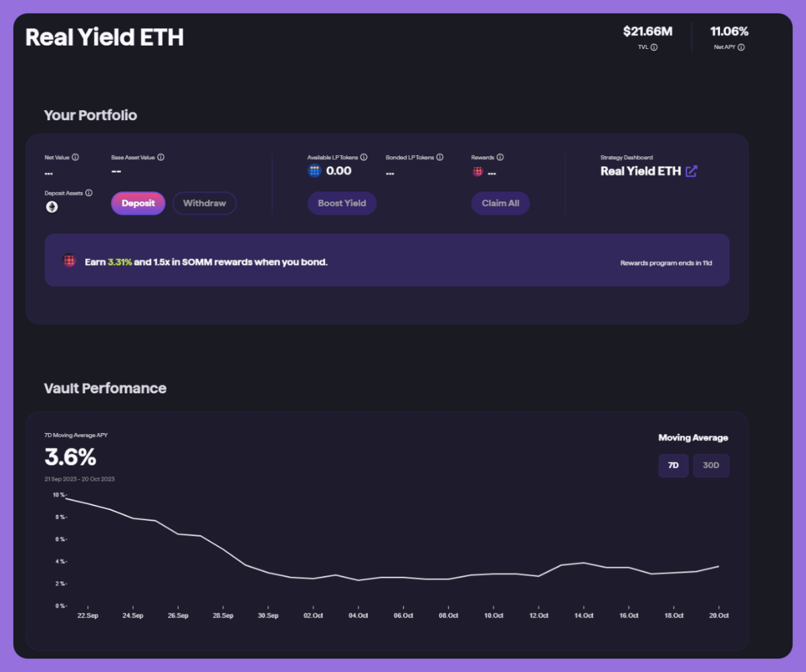Click the Boost Yield button
This screenshot has height=672, width=806.
342,203
